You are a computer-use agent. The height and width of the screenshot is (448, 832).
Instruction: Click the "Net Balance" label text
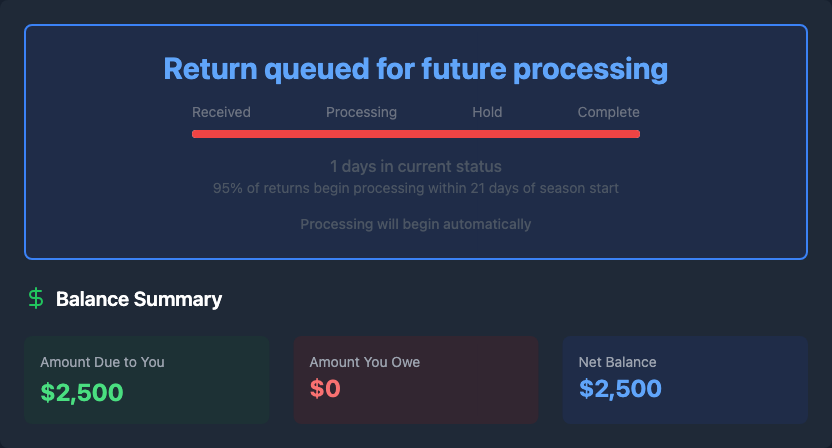point(618,362)
